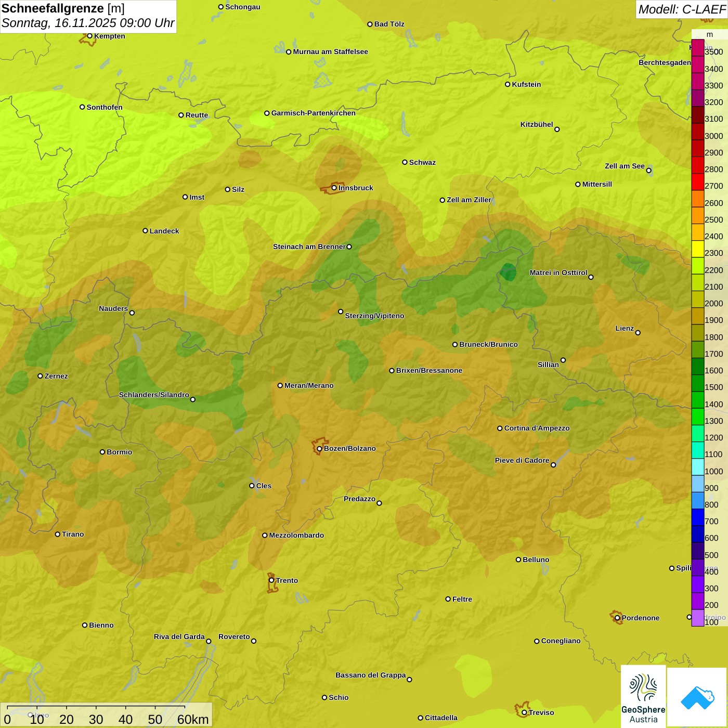This screenshot has width=728, height=728.
Task: Click the Rovereto town label
Action: [234, 636]
